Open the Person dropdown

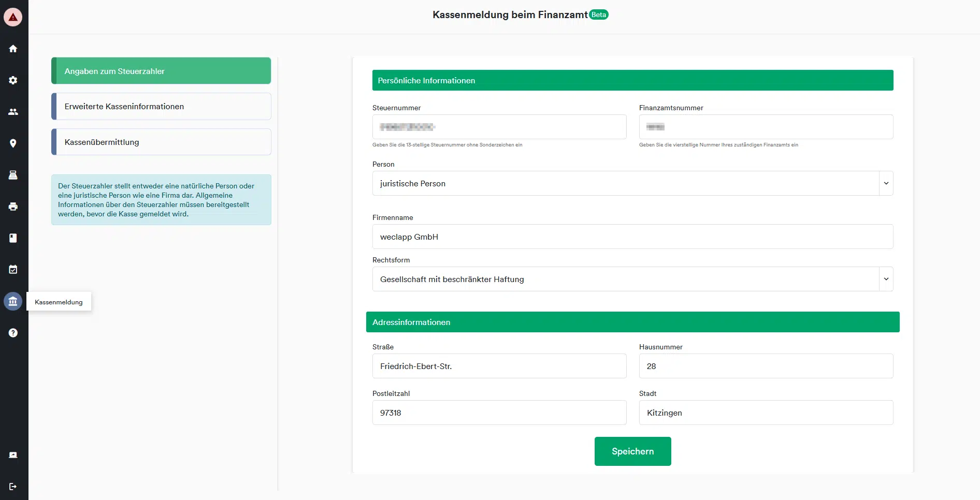(632, 183)
